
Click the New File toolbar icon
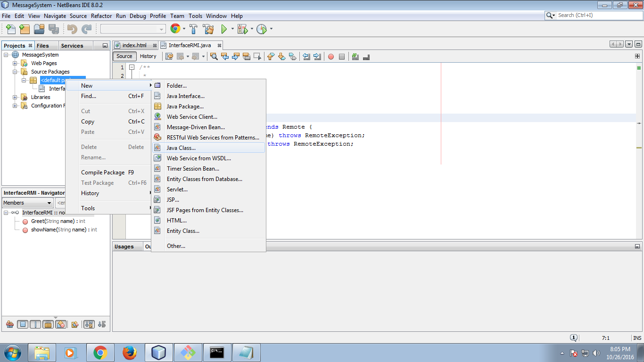coord(10,29)
